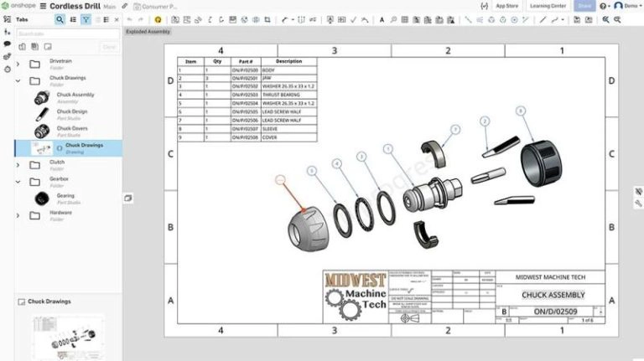Viewport: 644px width, 361px height.
Task: Expand the Drivetrain folder
Action: [x=18, y=64]
